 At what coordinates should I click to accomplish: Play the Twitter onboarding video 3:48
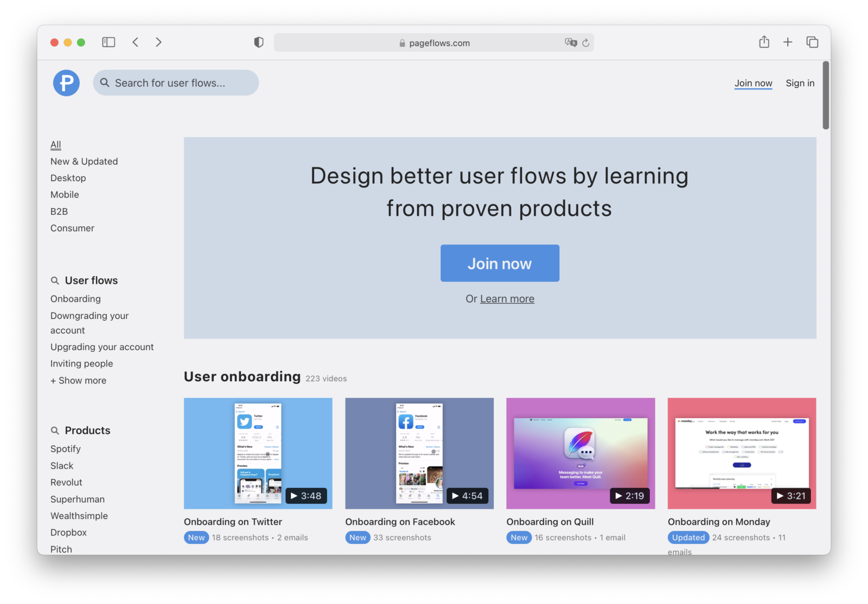pyautogui.click(x=306, y=496)
